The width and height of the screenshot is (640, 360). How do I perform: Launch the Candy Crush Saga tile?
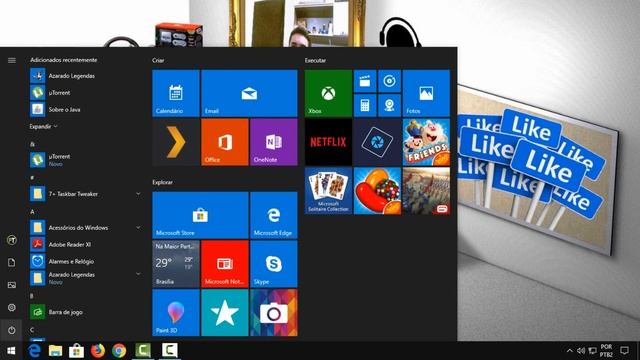tap(377, 191)
